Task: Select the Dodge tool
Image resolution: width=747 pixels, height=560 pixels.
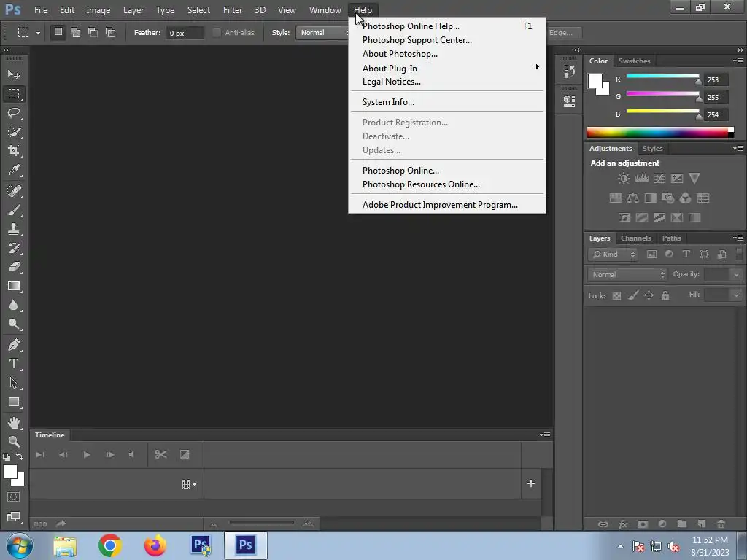Action: (x=14, y=324)
